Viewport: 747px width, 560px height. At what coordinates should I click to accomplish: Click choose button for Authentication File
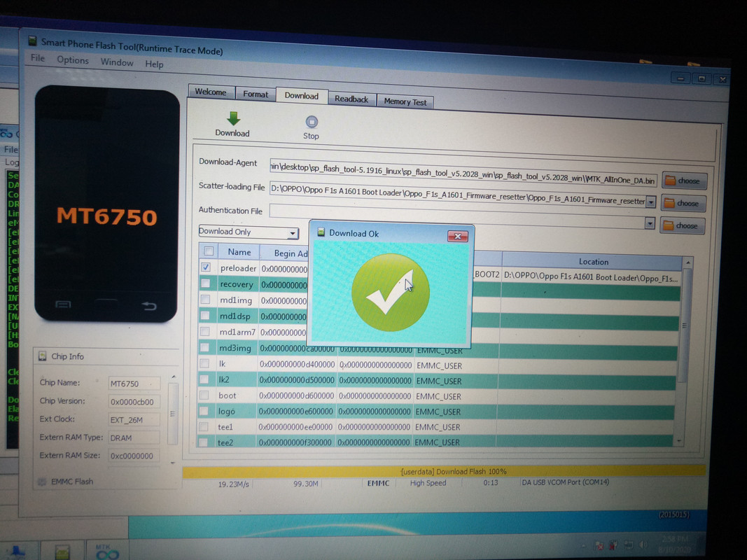[x=682, y=225]
